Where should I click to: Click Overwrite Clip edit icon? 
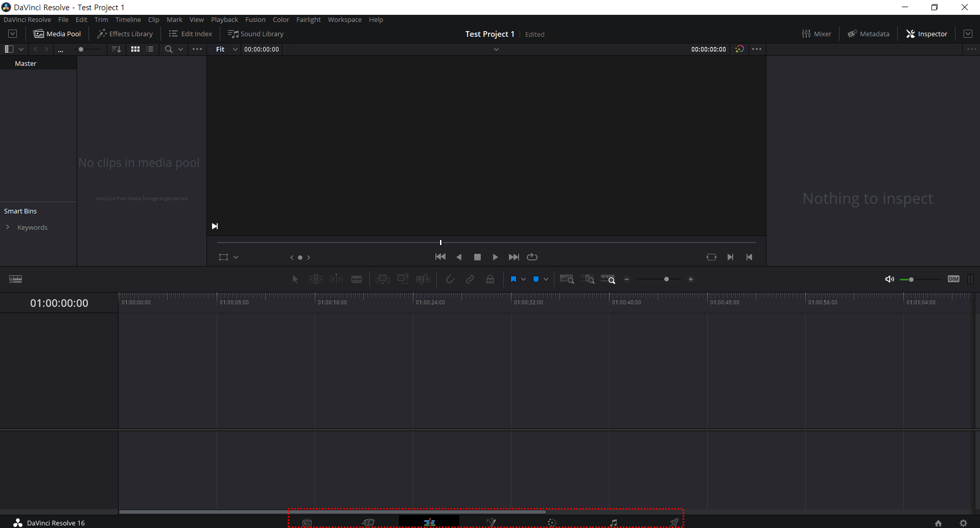click(403, 279)
